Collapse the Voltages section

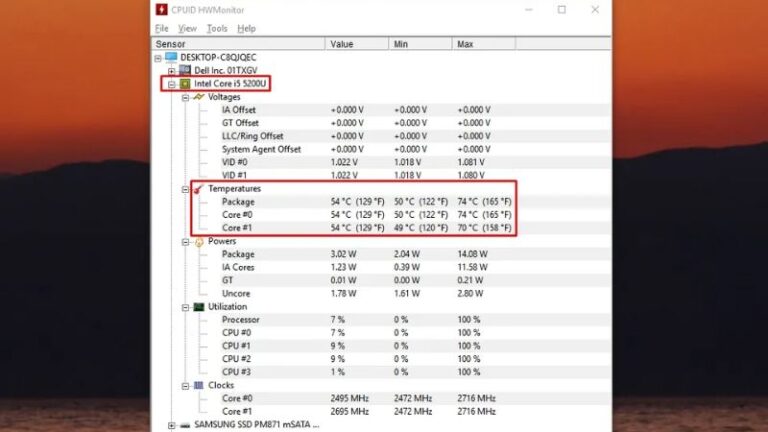tap(185, 98)
